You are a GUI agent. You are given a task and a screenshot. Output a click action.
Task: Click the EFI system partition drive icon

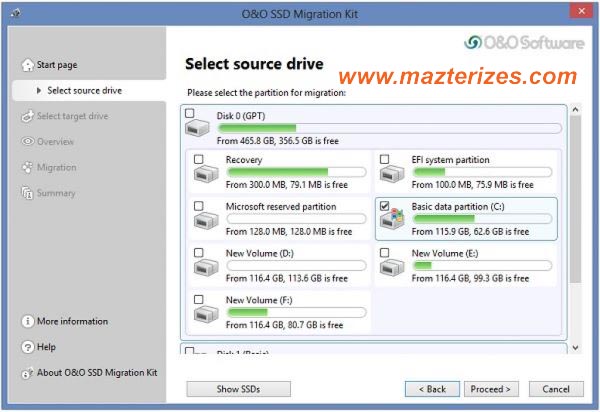[392, 173]
